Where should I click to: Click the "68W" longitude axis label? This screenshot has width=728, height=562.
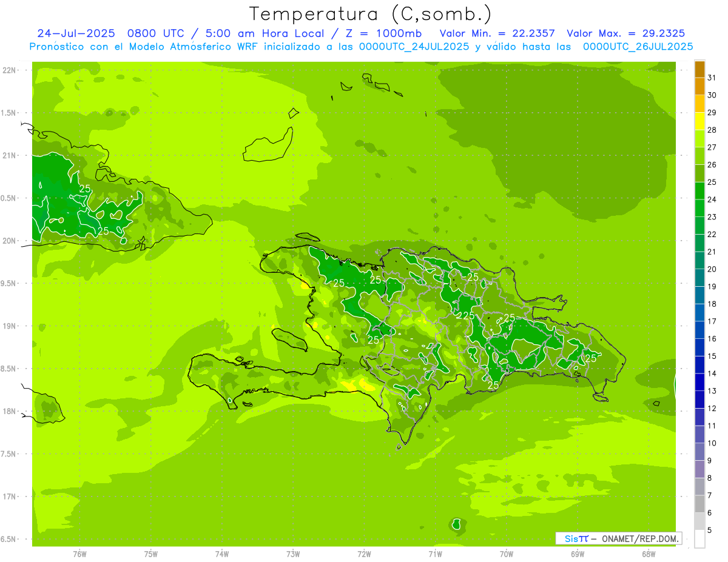point(649,554)
